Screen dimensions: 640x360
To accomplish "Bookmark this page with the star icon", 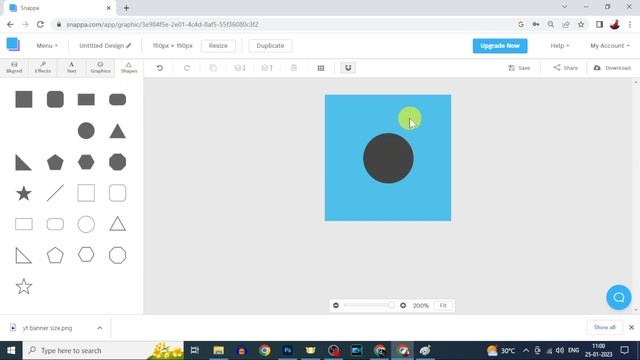I will (581, 24).
